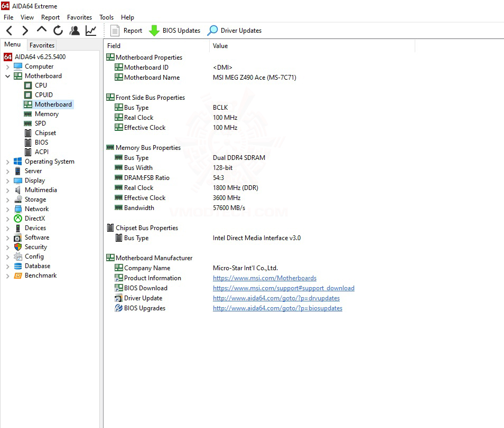Open the File menu

pyautogui.click(x=8, y=17)
